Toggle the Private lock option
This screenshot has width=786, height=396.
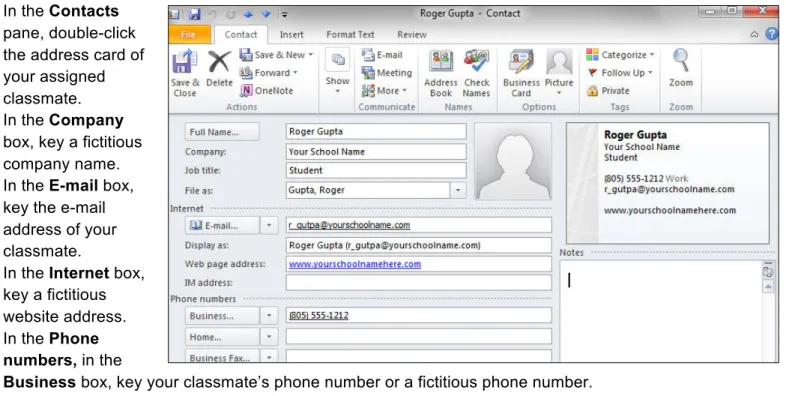click(608, 91)
